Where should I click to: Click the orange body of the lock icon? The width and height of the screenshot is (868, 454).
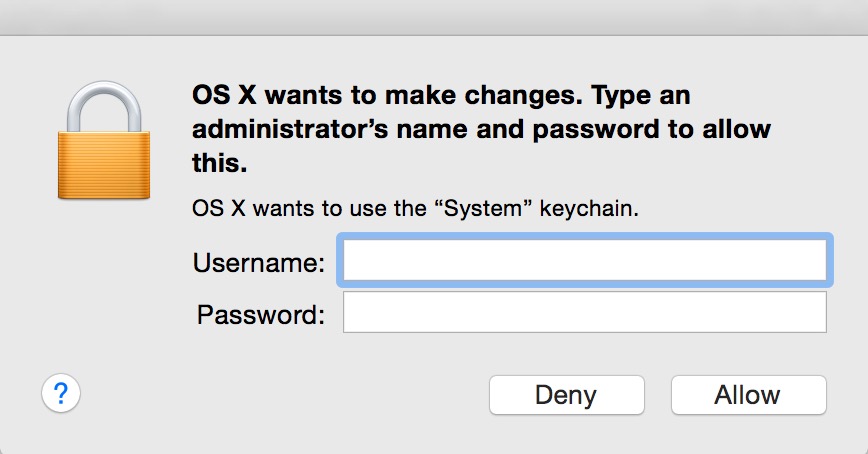click(x=104, y=165)
